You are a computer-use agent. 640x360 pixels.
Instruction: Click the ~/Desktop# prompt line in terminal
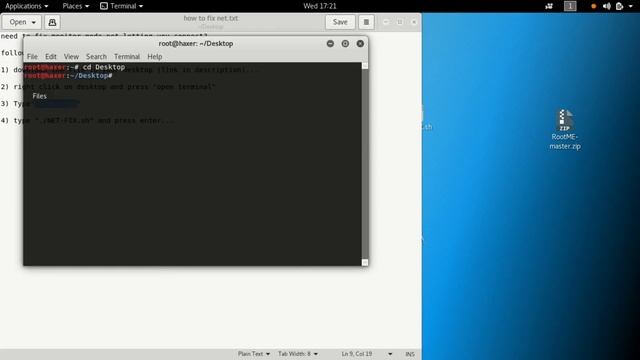[68, 76]
